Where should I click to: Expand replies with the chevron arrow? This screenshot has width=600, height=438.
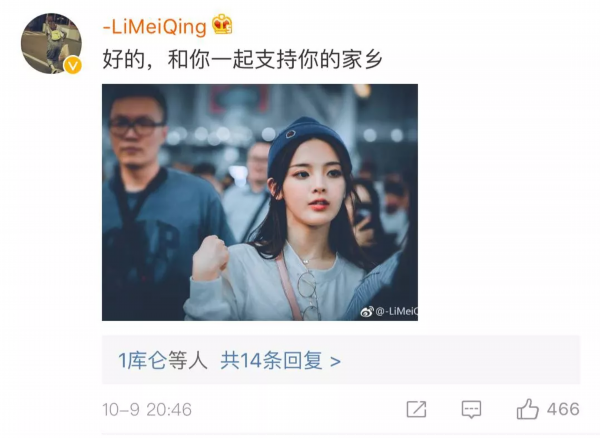335,361
